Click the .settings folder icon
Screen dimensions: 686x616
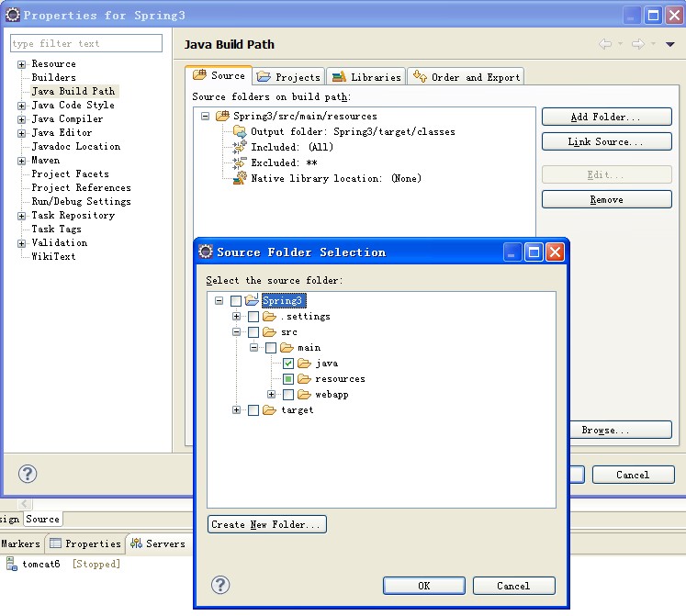[x=269, y=317]
